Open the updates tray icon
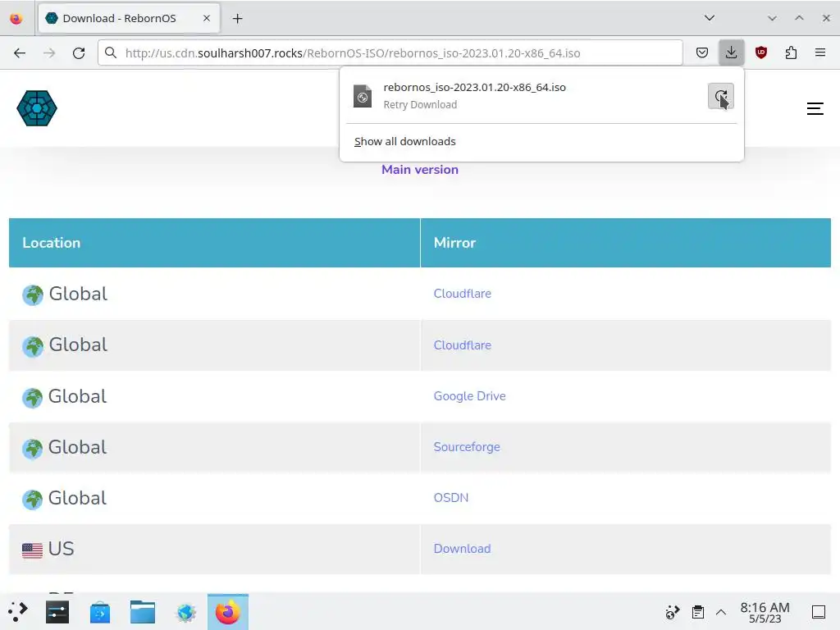Viewport: 840px width, 630px height. click(x=673, y=612)
